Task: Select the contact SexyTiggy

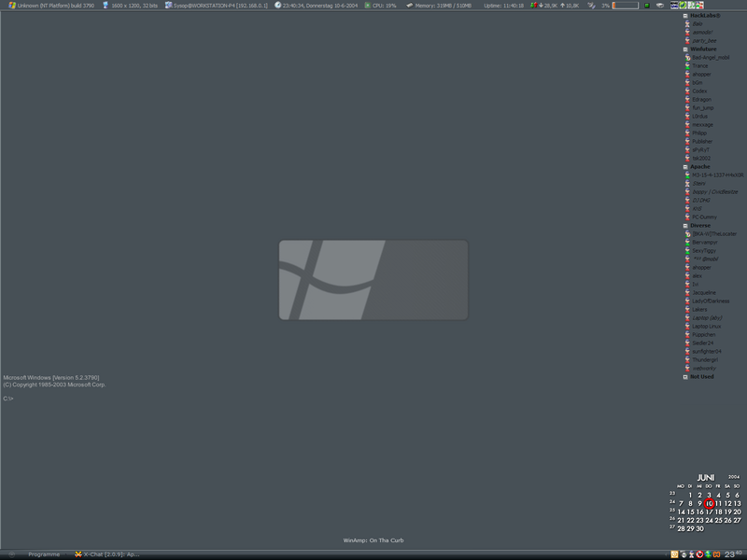Action: (x=703, y=251)
